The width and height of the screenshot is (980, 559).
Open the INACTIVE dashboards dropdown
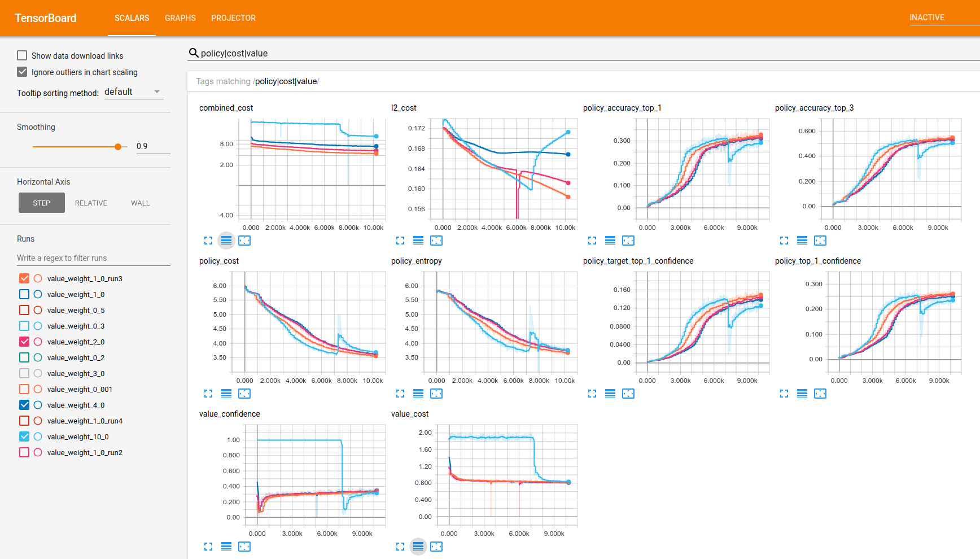[x=944, y=18]
